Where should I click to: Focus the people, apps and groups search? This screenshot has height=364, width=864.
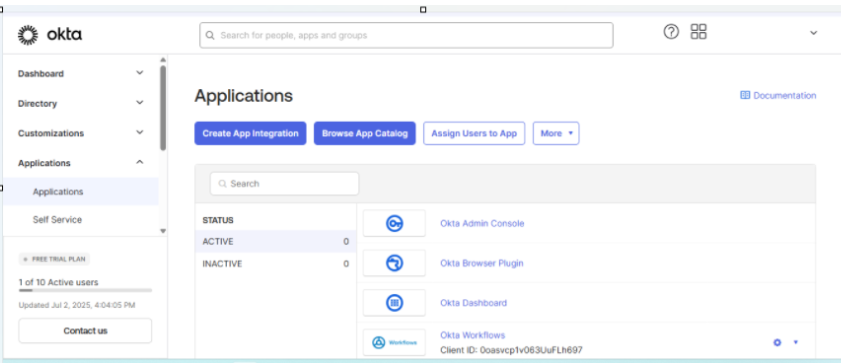(x=406, y=35)
